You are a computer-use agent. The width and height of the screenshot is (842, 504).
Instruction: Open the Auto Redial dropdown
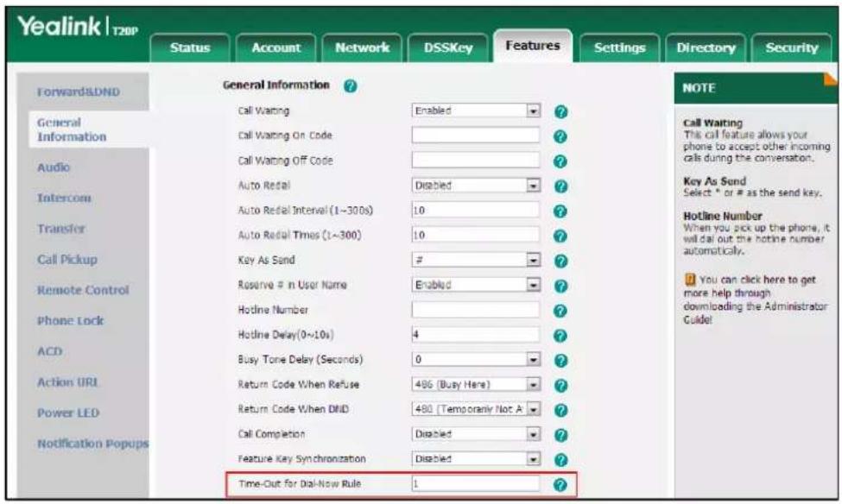click(476, 186)
